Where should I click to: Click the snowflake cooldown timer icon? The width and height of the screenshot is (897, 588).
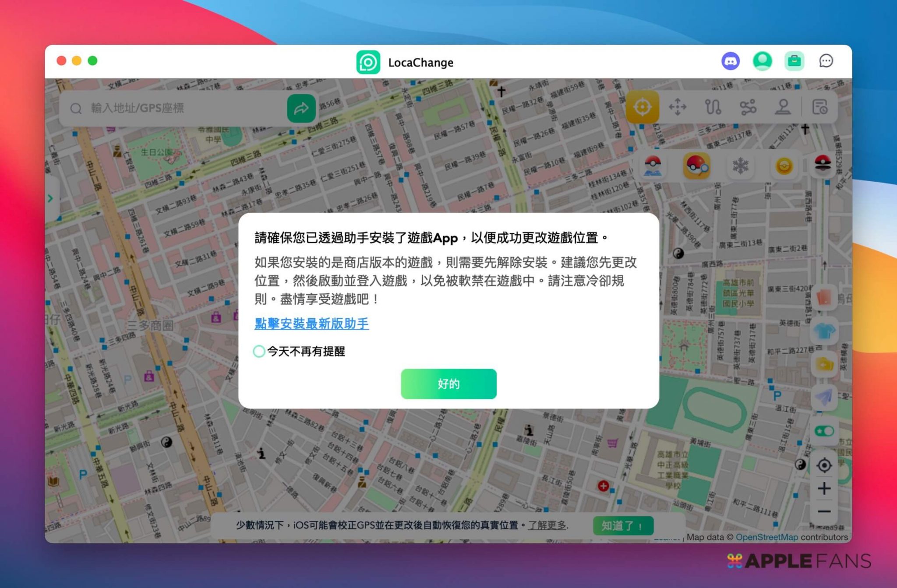pyautogui.click(x=740, y=166)
